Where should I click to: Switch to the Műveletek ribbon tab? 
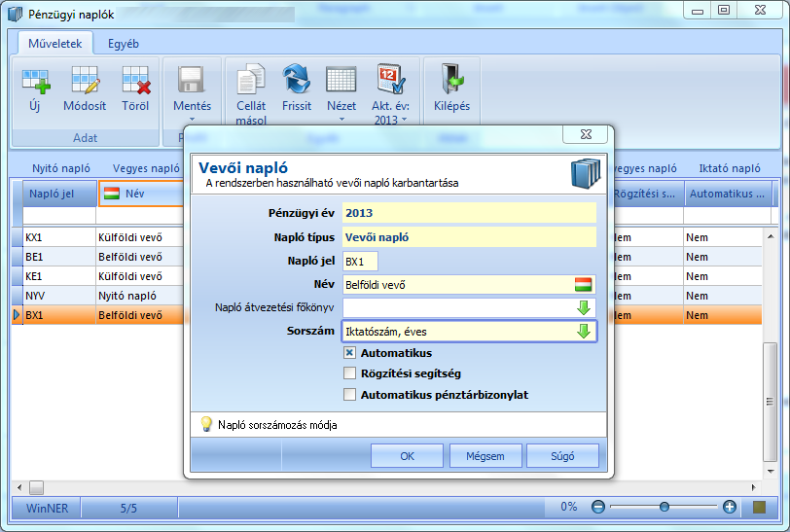[54, 44]
